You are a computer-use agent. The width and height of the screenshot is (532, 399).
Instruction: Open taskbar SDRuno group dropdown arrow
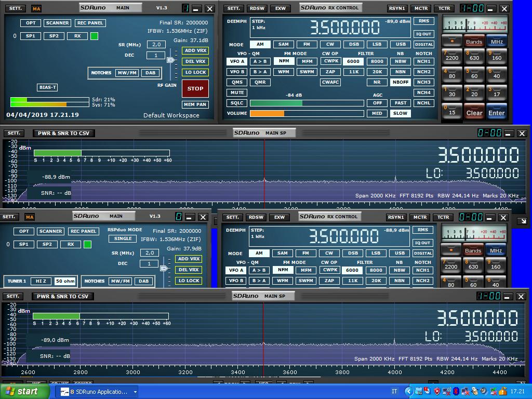click(135, 392)
